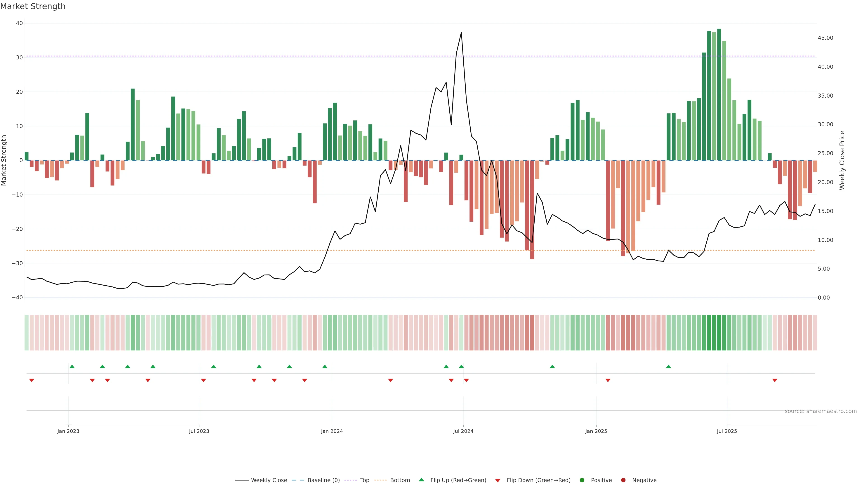Click the flip-down marker just after Jan 2025
The image size is (868, 488).
608,380
